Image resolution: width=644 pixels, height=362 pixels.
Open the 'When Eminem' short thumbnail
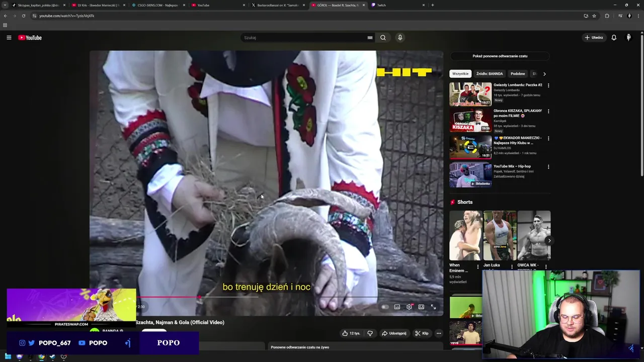465,235
